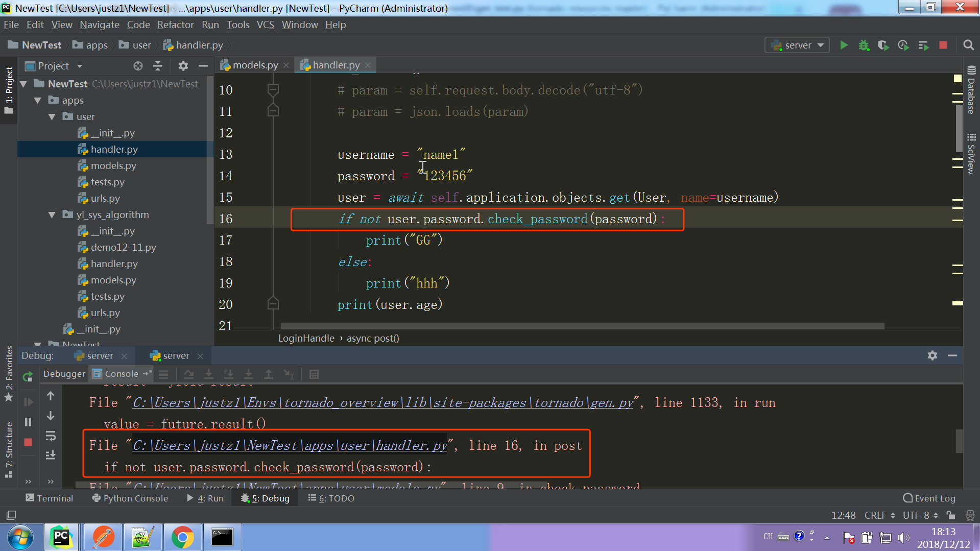Collapse the NewTest root folder
The width and height of the screenshot is (980, 551).
(x=24, y=84)
